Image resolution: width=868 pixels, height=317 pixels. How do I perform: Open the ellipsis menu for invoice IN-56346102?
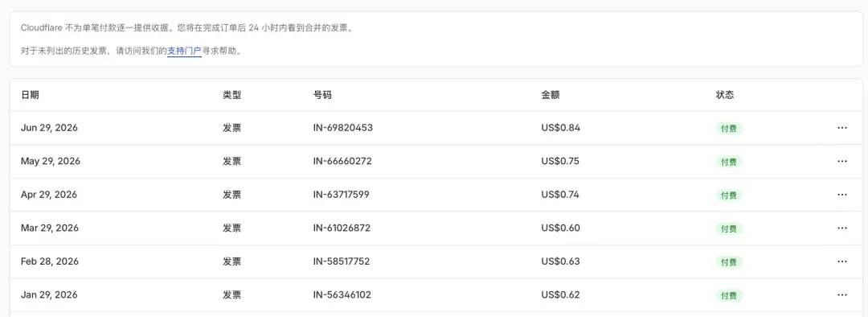tap(842, 294)
